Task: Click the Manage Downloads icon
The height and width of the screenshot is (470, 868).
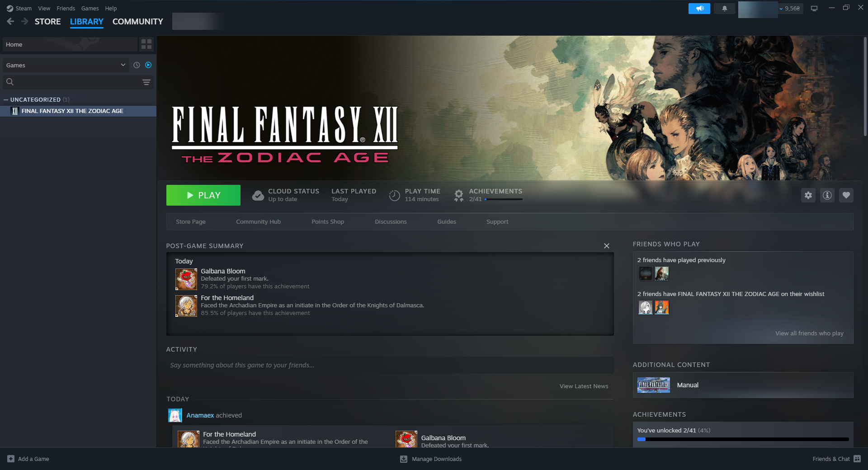Action: click(x=404, y=459)
